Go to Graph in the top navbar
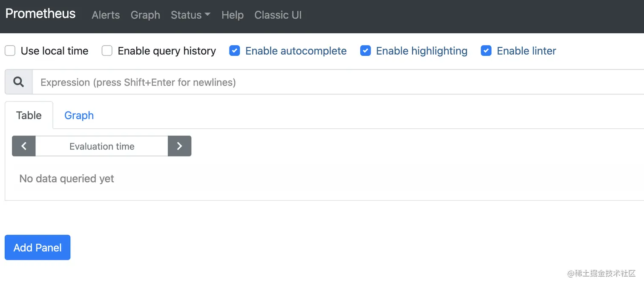The height and width of the screenshot is (286, 644). click(x=145, y=15)
